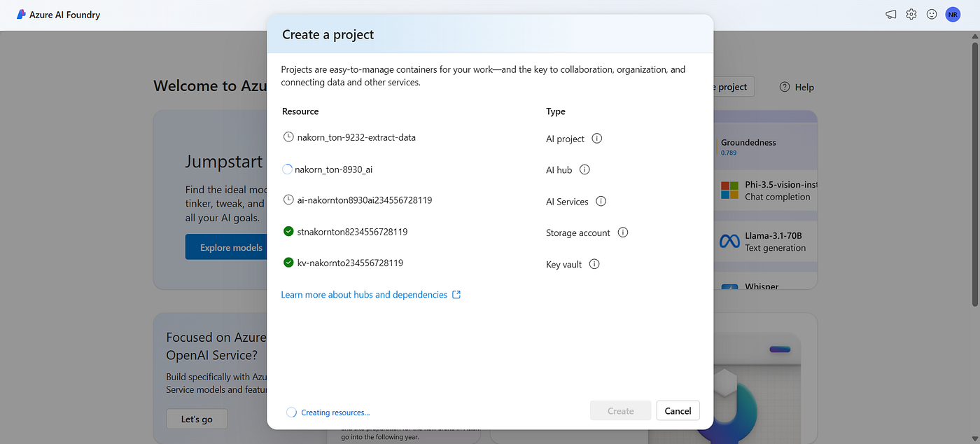This screenshot has height=444, width=980.
Task: Click the Creating resources status text
Action: (335, 412)
